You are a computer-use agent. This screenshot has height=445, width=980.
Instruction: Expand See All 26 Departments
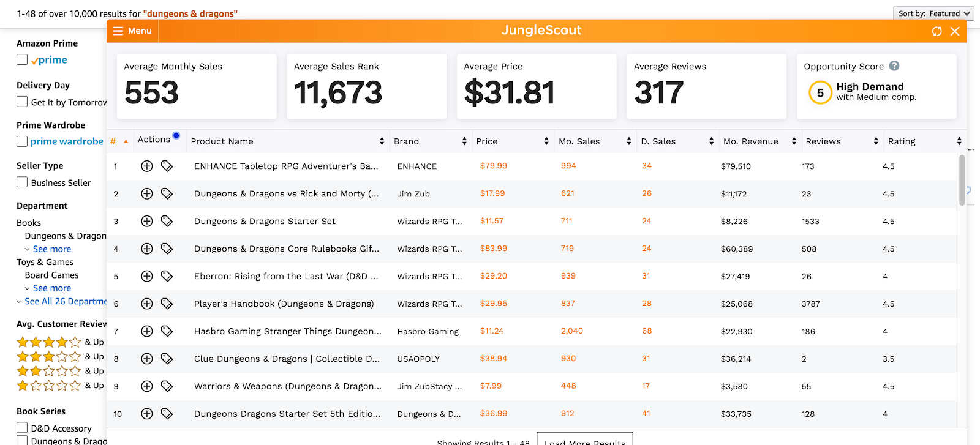65,301
